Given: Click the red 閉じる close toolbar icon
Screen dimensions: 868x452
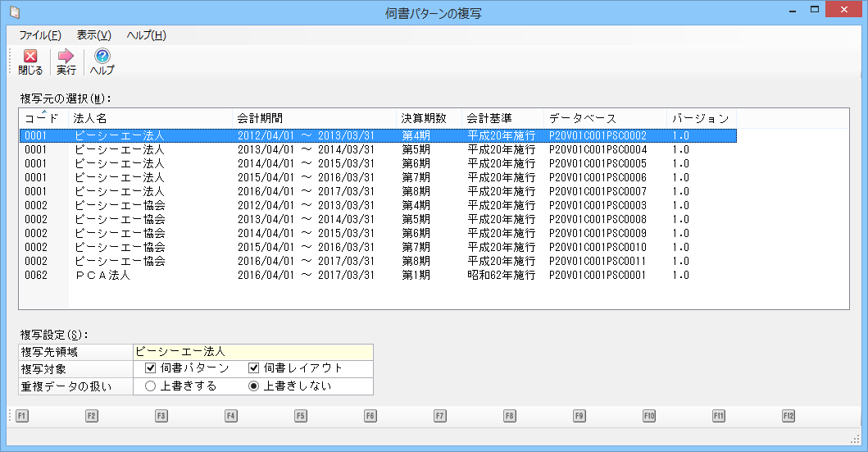Looking at the screenshot, I should point(30,57).
